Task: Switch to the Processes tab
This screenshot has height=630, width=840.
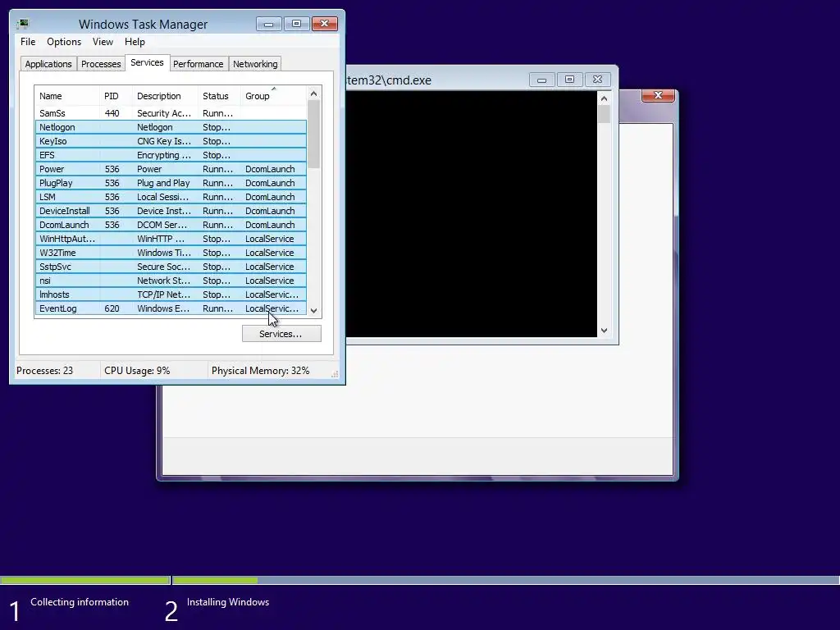Action: click(101, 64)
